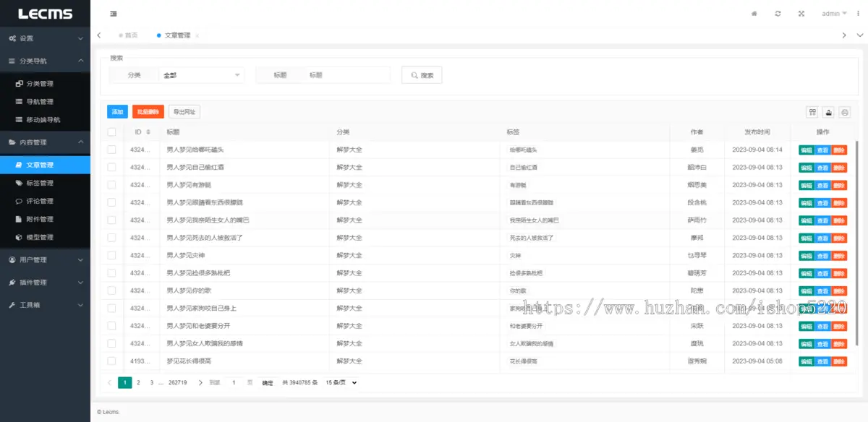
Task: Go to next page with right chevron
Action: point(200,382)
